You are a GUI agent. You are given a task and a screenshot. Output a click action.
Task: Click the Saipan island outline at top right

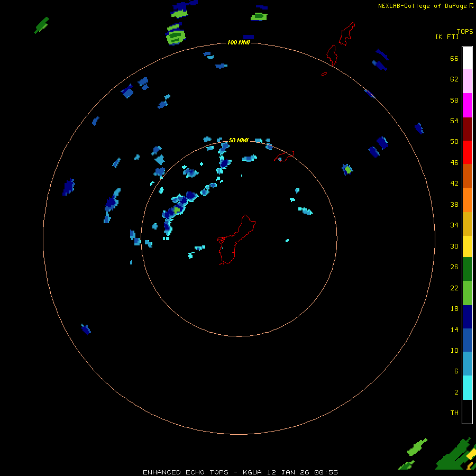(x=346, y=34)
